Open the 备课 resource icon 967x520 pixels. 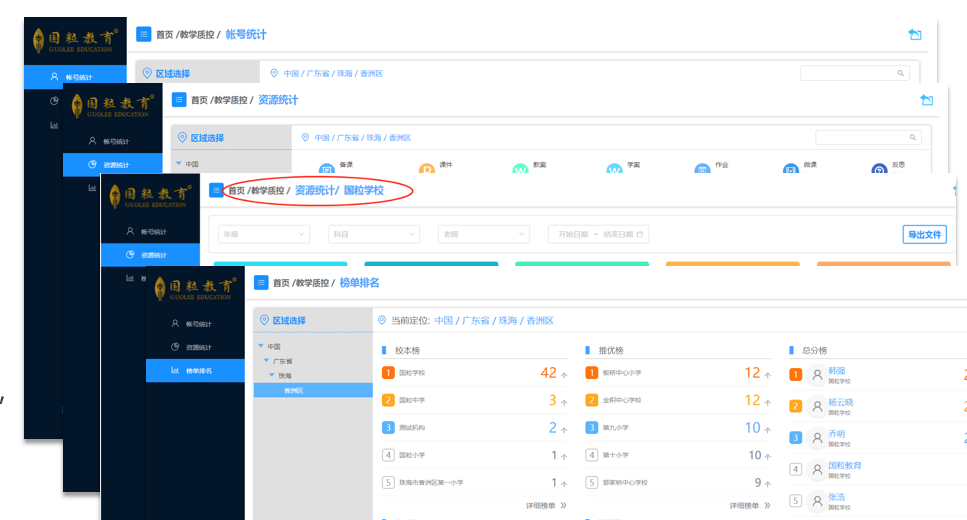pos(326,169)
